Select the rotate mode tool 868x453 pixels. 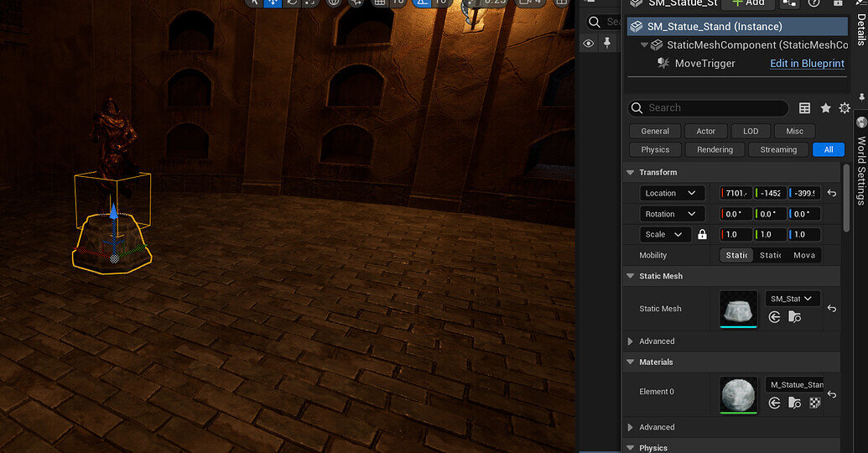292,3
